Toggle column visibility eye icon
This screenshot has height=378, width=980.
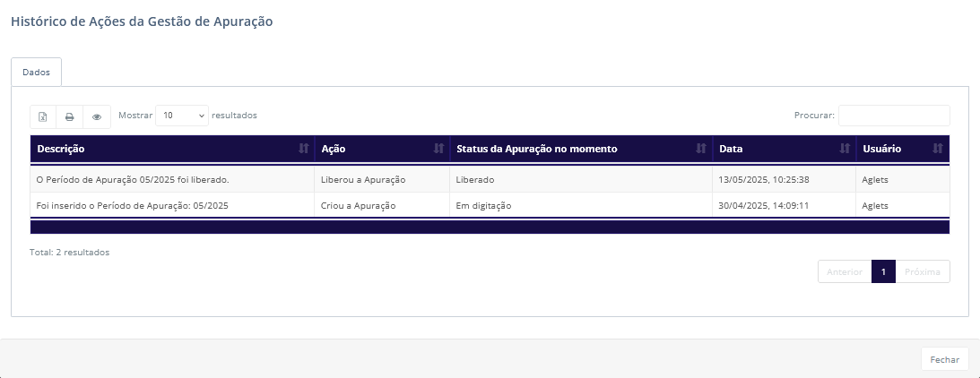(97, 116)
